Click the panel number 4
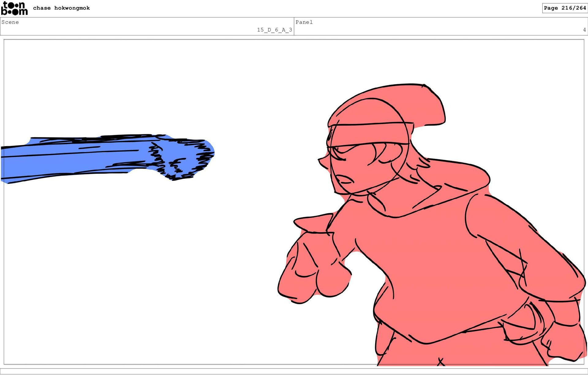The width and height of the screenshot is (588, 380). tap(584, 30)
